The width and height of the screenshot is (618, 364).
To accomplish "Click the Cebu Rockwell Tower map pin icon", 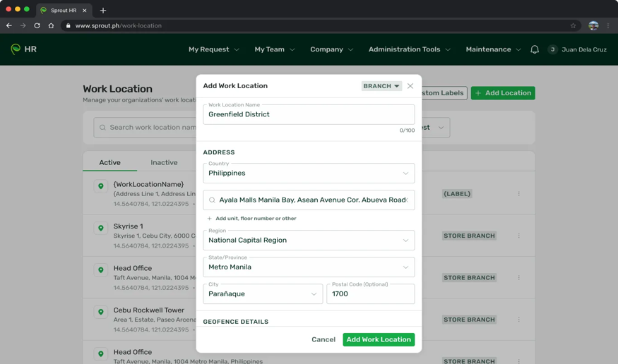I will tap(101, 312).
